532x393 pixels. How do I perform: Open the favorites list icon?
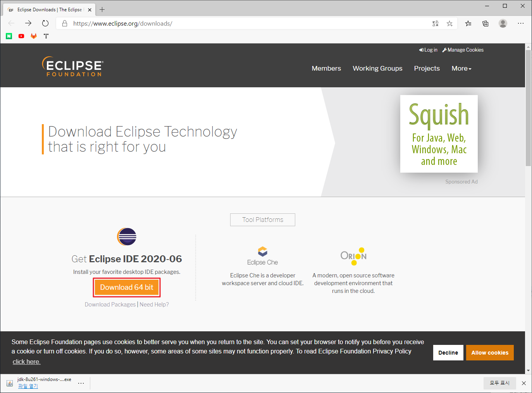(x=468, y=23)
